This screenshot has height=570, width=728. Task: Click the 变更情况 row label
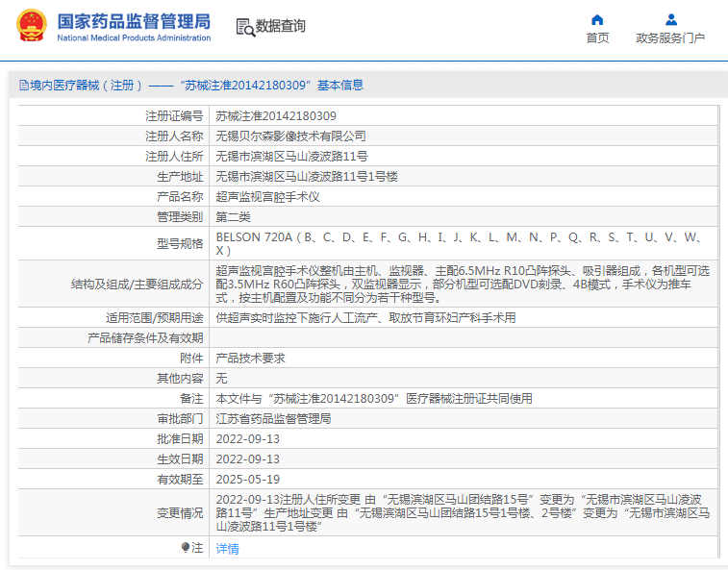(180, 513)
